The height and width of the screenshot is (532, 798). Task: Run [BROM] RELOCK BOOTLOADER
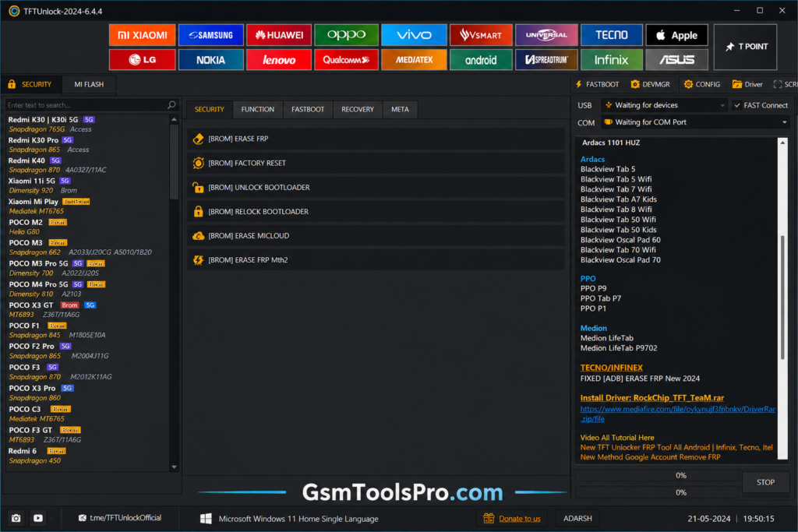coord(376,212)
